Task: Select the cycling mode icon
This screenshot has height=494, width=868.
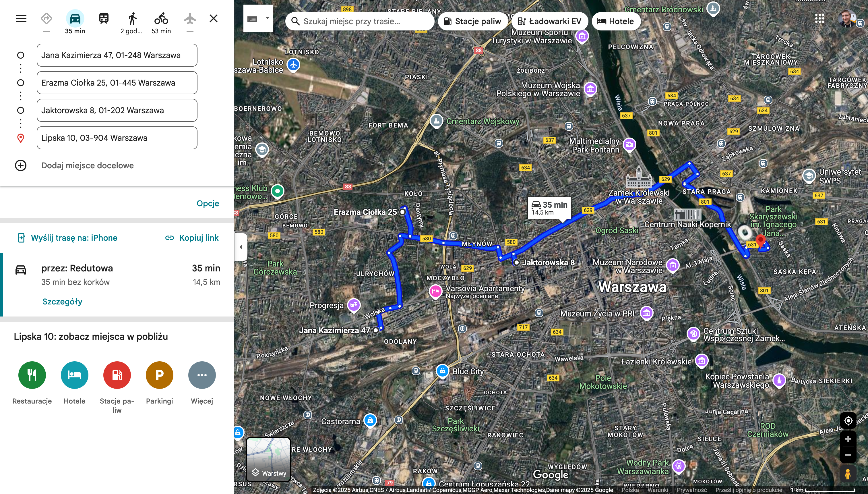Action: (161, 18)
